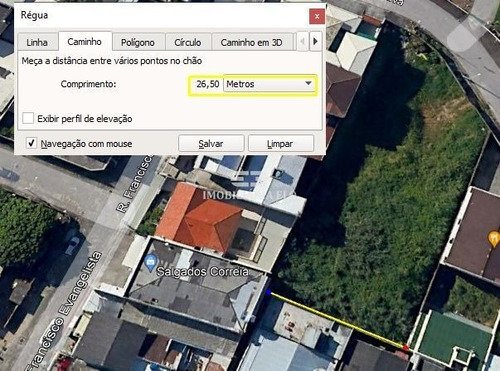Viewport: 500px width, 371px height.
Task: Click the orange restaurant place marker
Action: pos(494,239)
